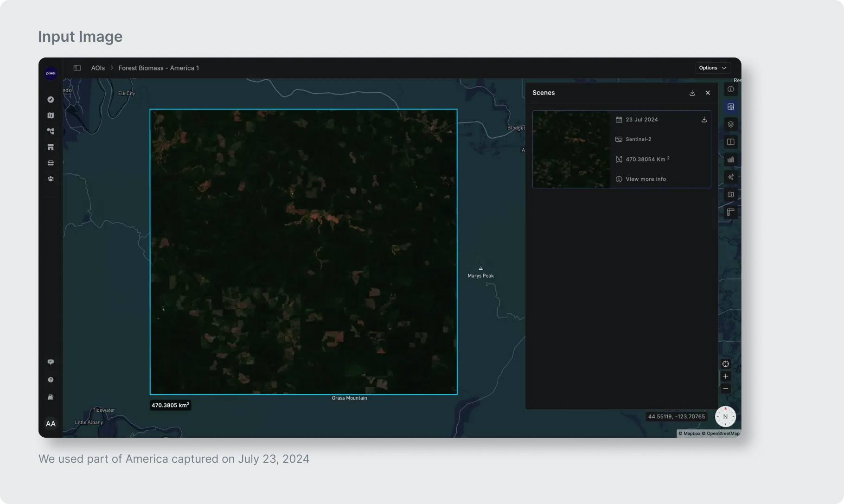Viewport: 844px width, 504px height.
Task: Open the OpenStreetMap attribution link
Action: point(721,434)
